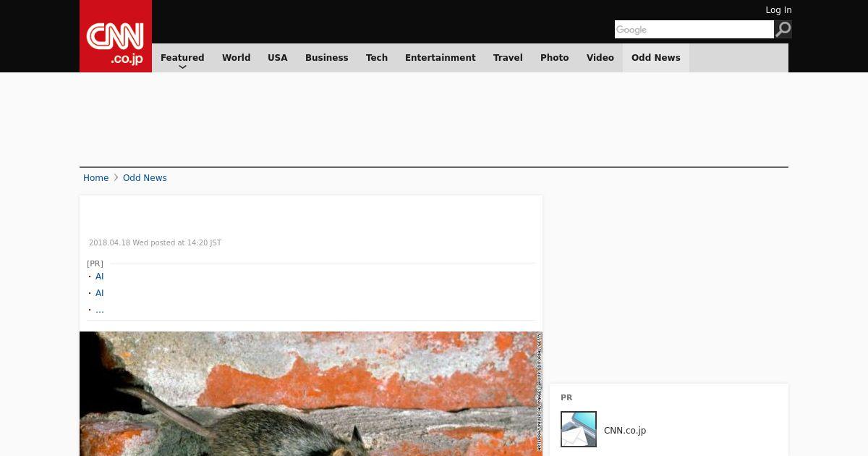
Task: Open the USA section
Action: click(278, 58)
